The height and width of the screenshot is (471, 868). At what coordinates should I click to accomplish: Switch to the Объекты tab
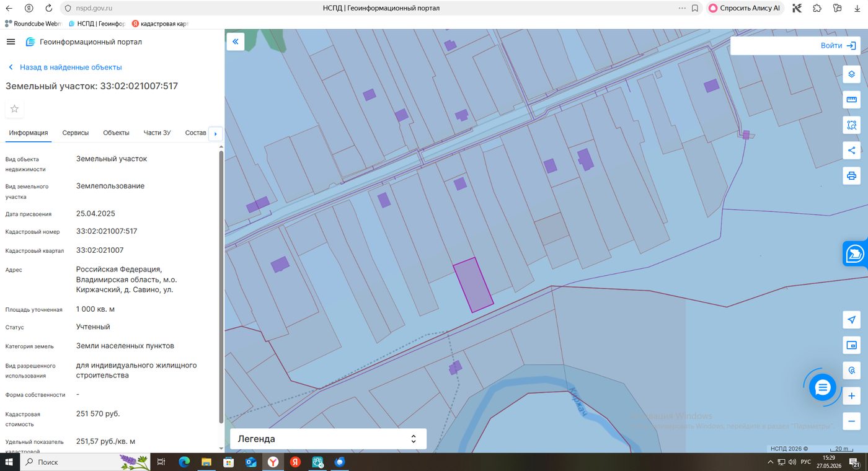(116, 133)
